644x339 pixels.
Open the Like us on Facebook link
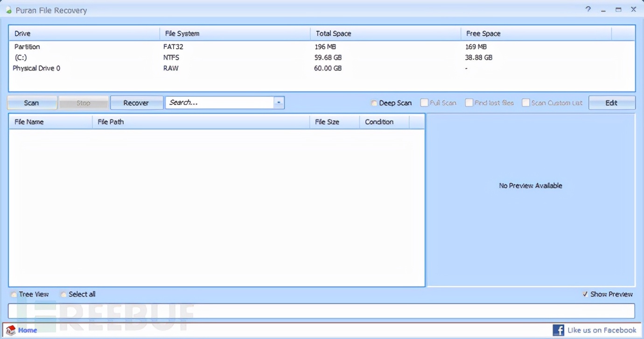click(x=602, y=331)
